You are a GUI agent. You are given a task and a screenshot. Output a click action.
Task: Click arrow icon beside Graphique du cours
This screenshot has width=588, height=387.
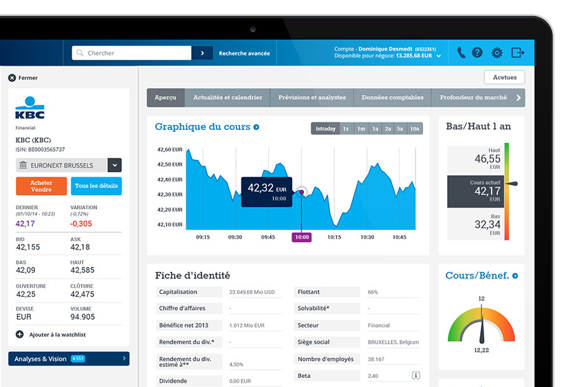(257, 127)
